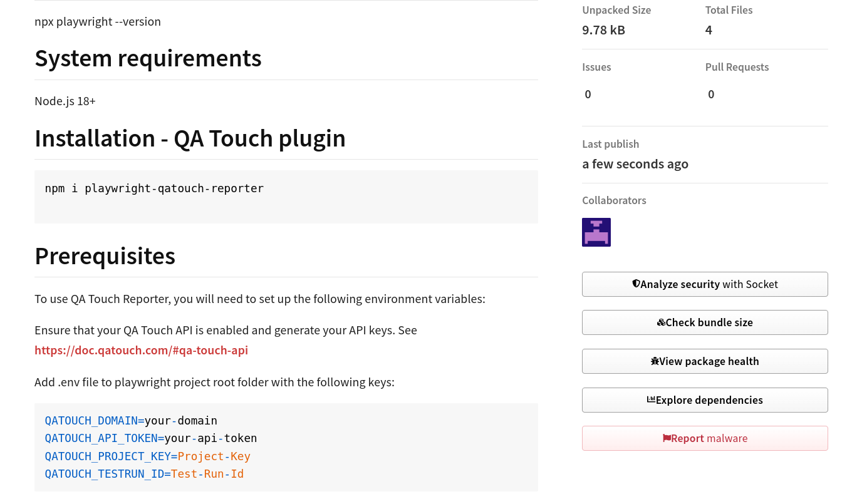The image size is (852, 504).
Task: Click the shield icon beside Analyze security
Action: [636, 284]
